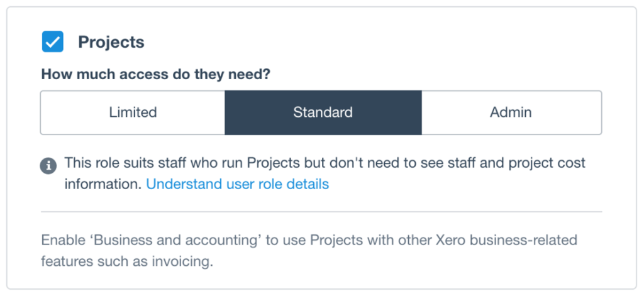The image size is (644, 296).
Task: Click the word 'information.' before the blue link
Action: (103, 184)
